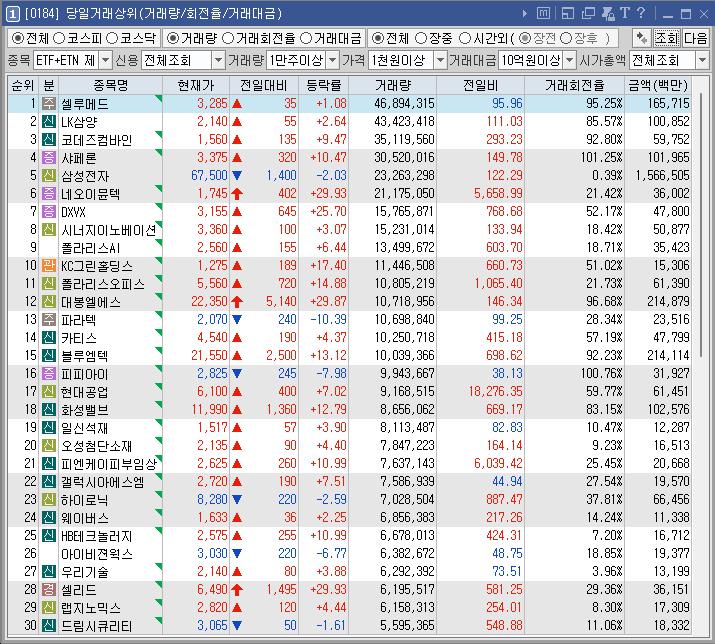The height and width of the screenshot is (644, 715).
Task: Open the 거래대금 '10억원이상' dropdown
Action: pyautogui.click(x=570, y=60)
